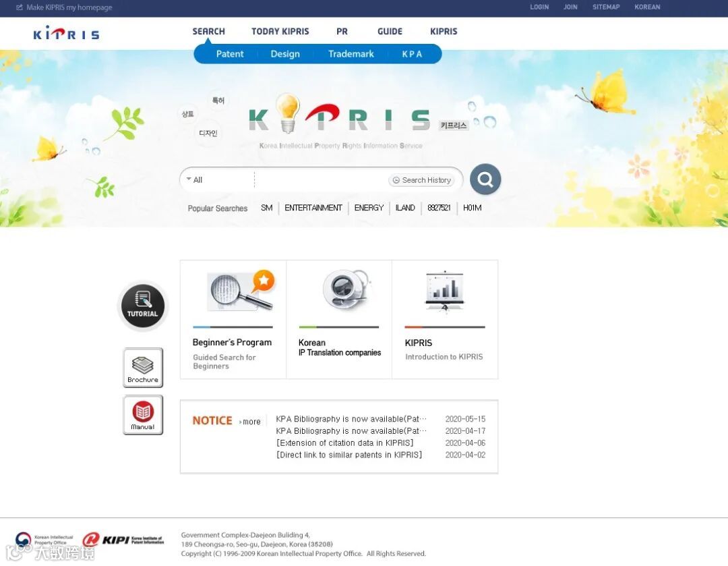Viewport: 728px width, 566px height.
Task: Click popular search term SM
Action: [x=266, y=208]
